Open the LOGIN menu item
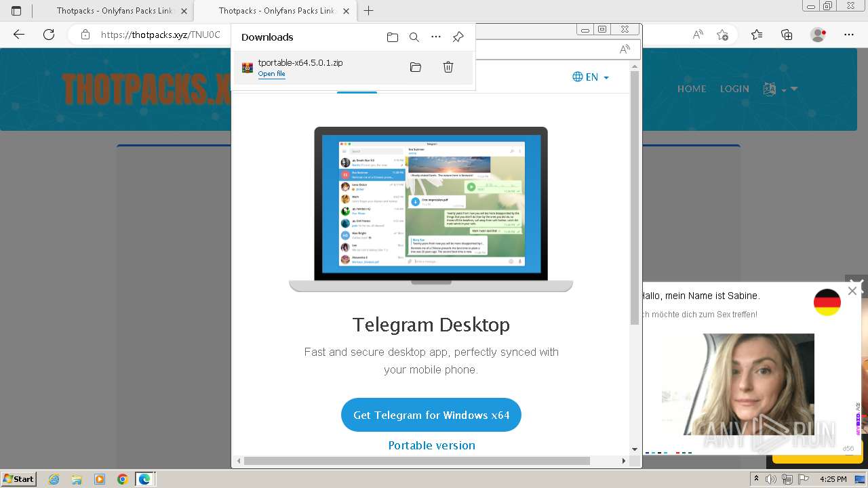 pos(734,89)
